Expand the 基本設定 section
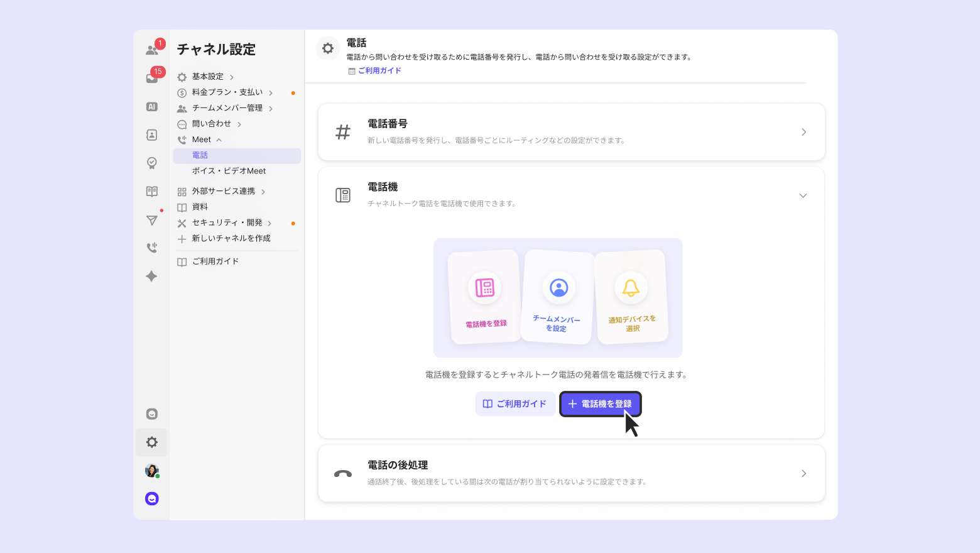Screen dimensions: 980x553 (x=232, y=77)
